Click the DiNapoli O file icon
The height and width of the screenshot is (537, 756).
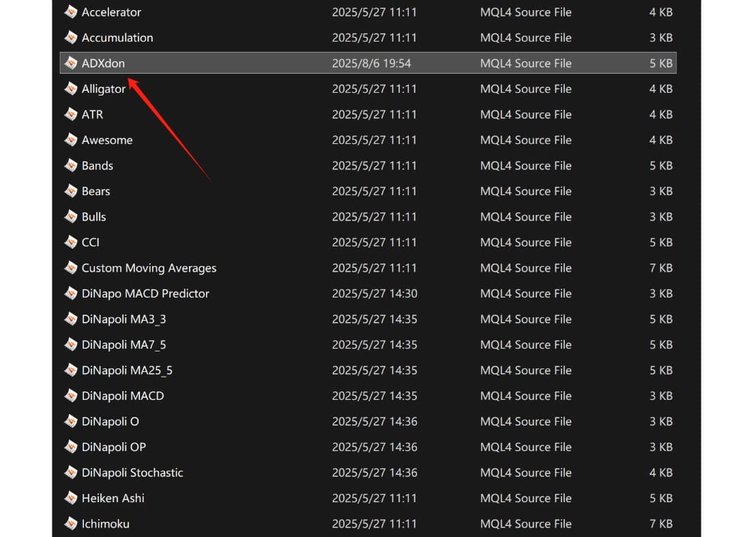click(71, 421)
